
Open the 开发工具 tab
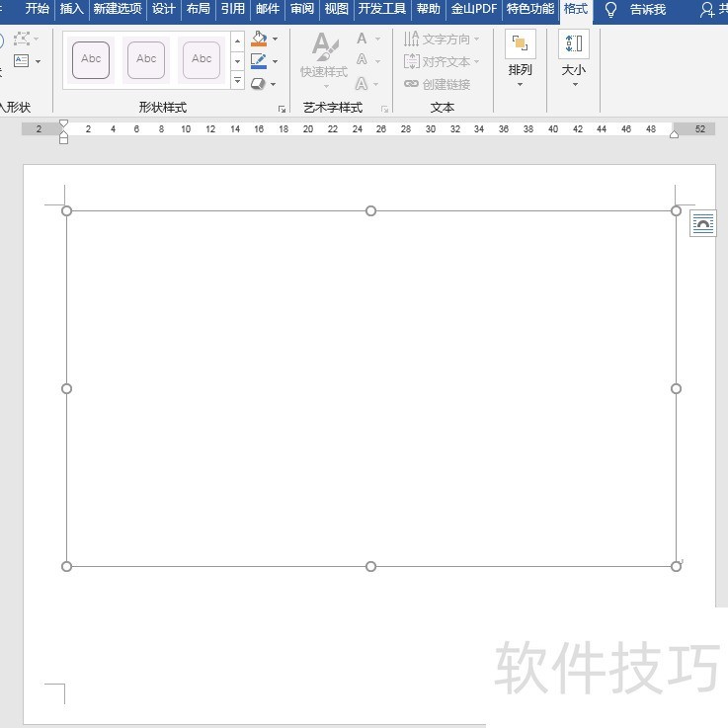382,9
